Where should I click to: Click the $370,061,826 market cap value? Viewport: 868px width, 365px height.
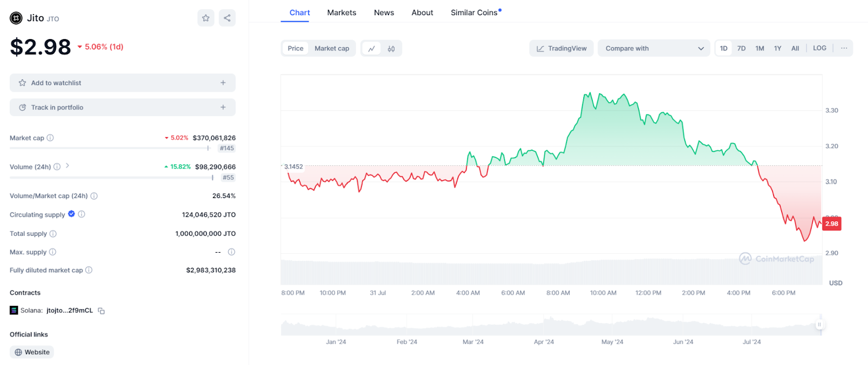click(214, 138)
